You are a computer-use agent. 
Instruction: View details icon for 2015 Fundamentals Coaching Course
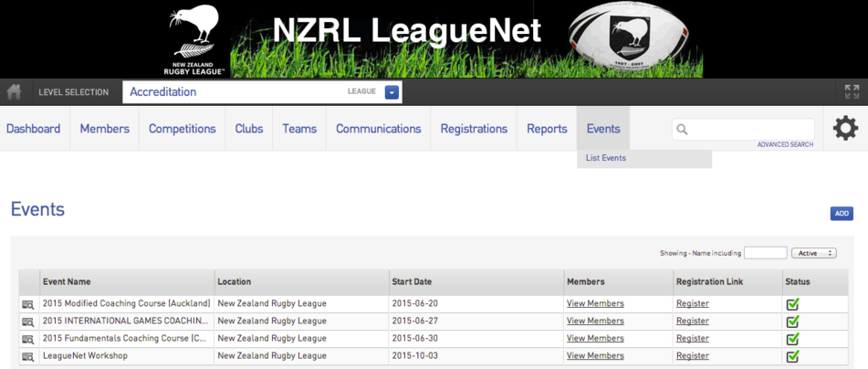[28, 339]
